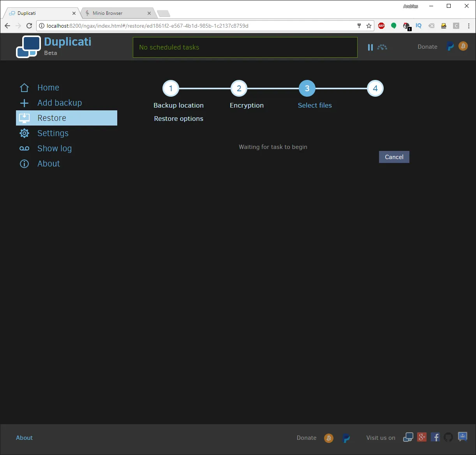Open the Facebook icon in footer
Screen dimensions: 476x455
coord(435,437)
